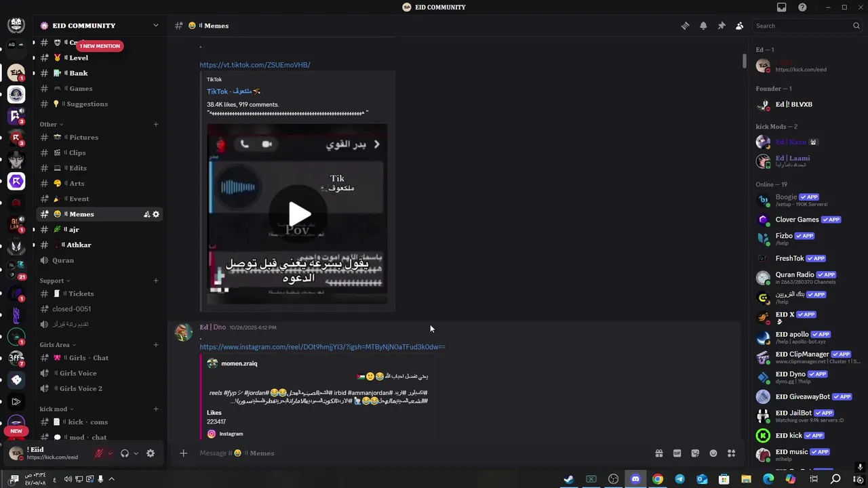Collapse the Support category
Viewport: 868px width, 488px height.
pyautogui.click(x=55, y=281)
